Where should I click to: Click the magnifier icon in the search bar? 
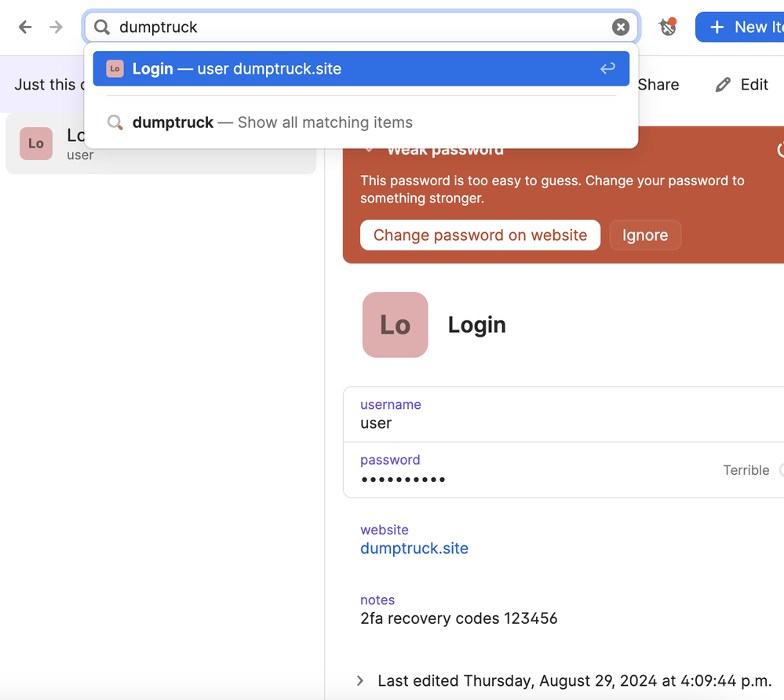tap(102, 27)
